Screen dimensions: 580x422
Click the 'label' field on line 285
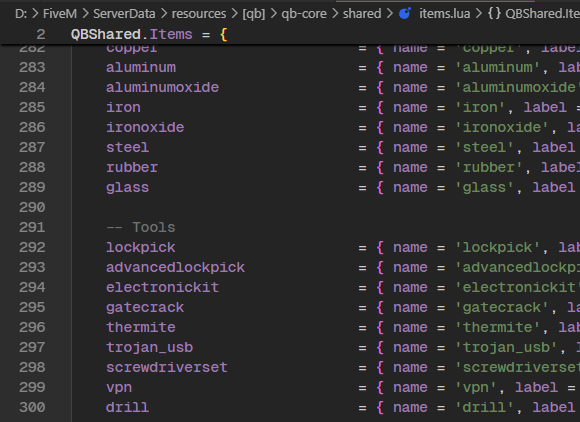click(x=545, y=107)
